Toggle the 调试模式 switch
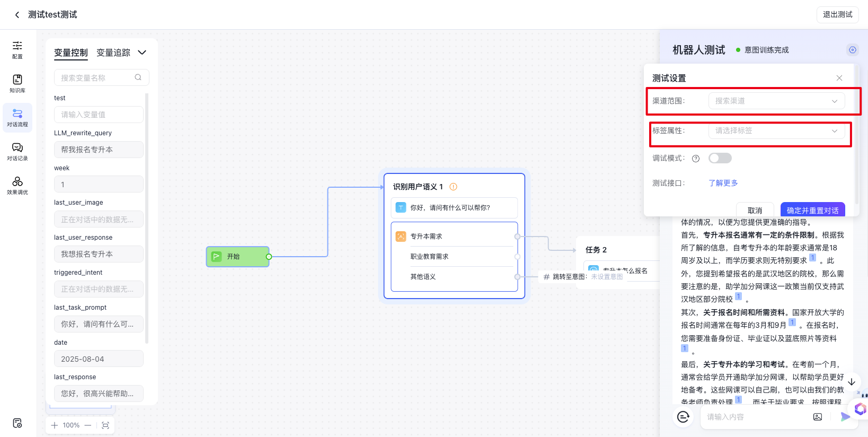The height and width of the screenshot is (437, 868). (720, 158)
